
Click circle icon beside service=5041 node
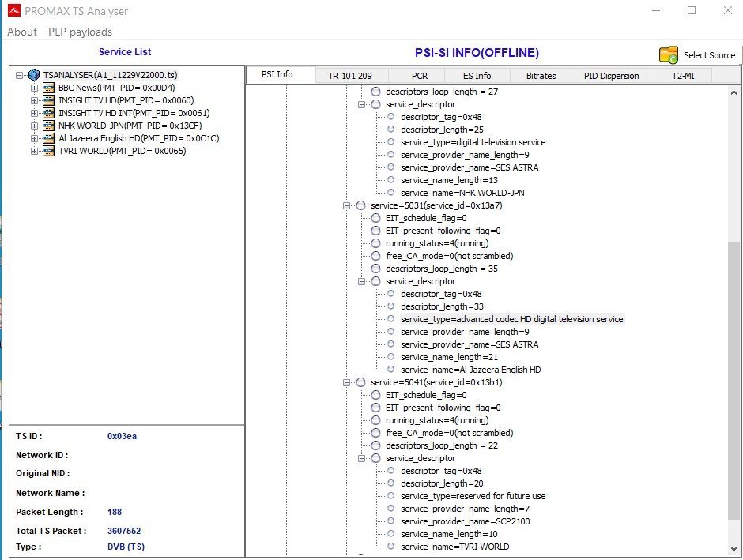[x=361, y=382]
